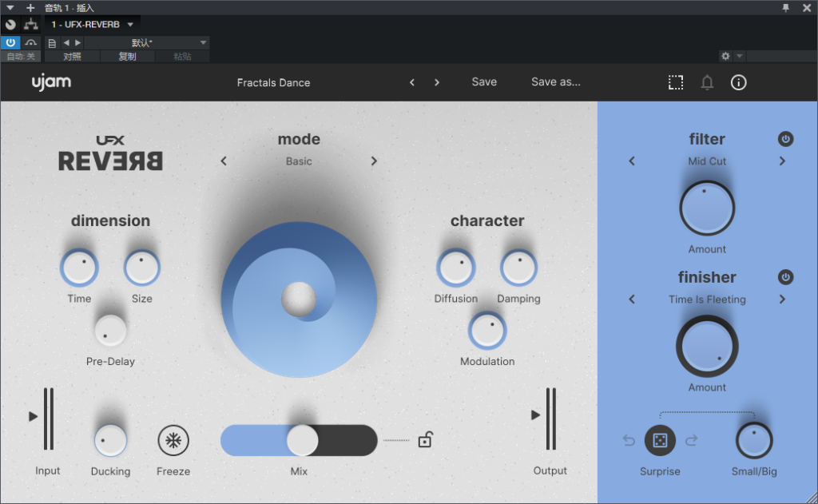This screenshot has width=818, height=504.
Task: Switch to next reverb mode
Action: [x=374, y=161]
